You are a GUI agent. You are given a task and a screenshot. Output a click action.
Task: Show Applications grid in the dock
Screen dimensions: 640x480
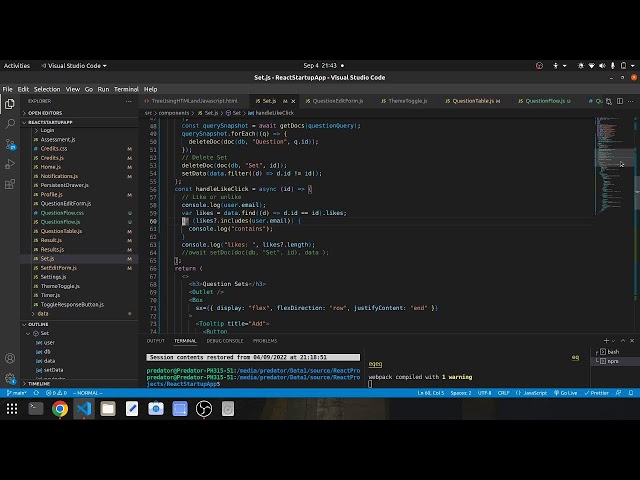[x=12, y=409]
